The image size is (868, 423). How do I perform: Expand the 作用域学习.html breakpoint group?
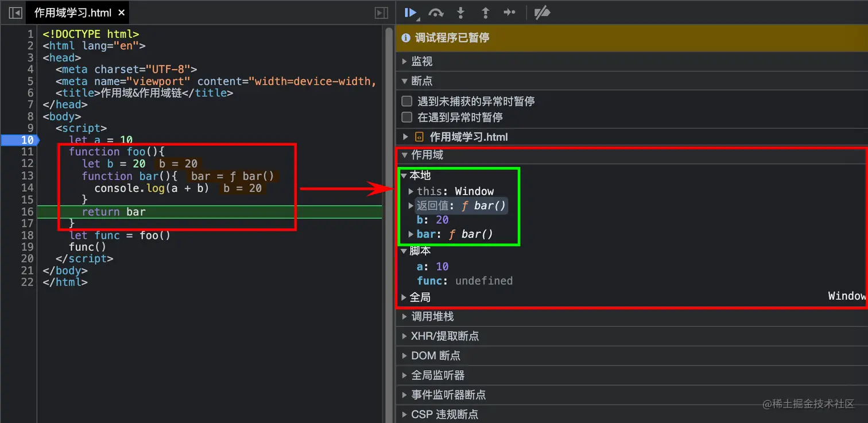pyautogui.click(x=405, y=137)
